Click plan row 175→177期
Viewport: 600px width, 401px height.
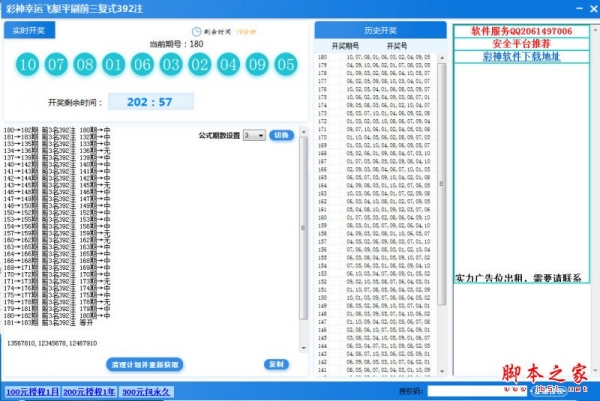(57, 295)
